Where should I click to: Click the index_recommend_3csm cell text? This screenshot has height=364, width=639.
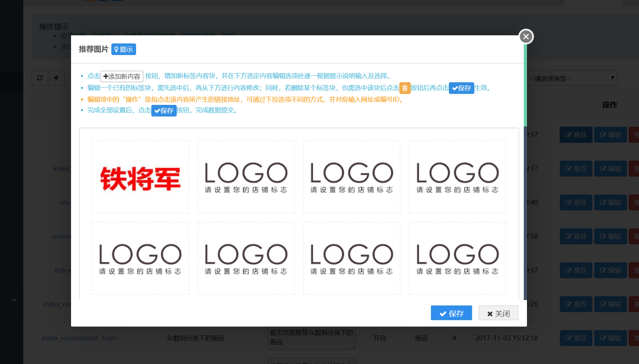coord(79,338)
